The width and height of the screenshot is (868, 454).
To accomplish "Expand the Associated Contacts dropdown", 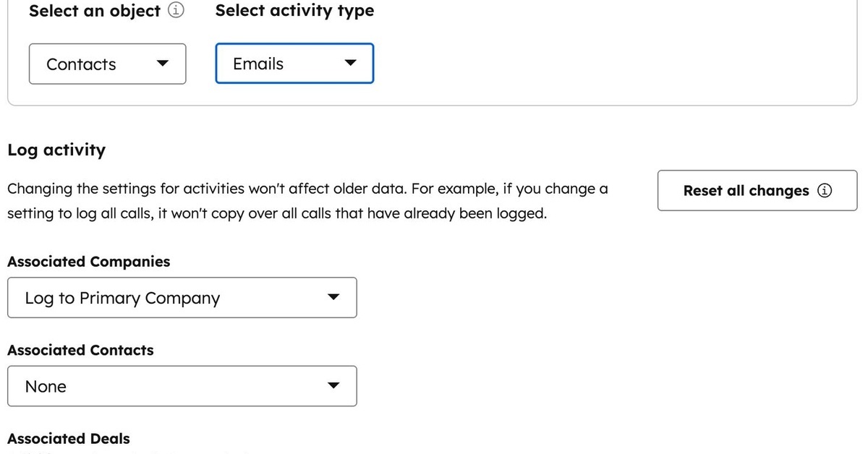I will point(182,386).
